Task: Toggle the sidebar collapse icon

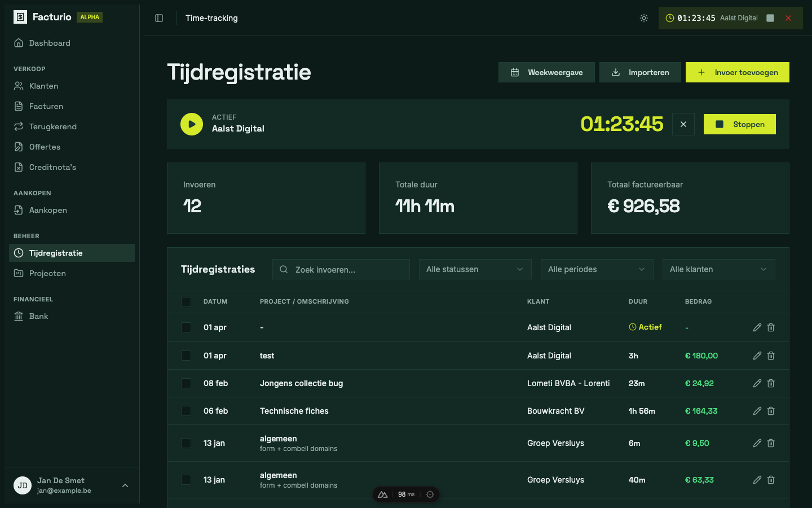Action: 159,18
